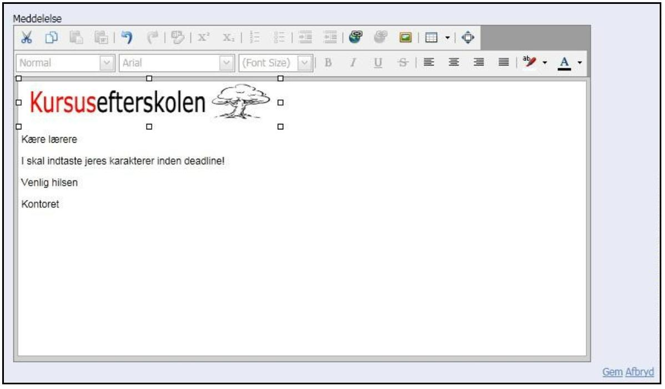The image size is (665, 389).
Task: Click the Format stripper icon
Action: click(x=178, y=38)
